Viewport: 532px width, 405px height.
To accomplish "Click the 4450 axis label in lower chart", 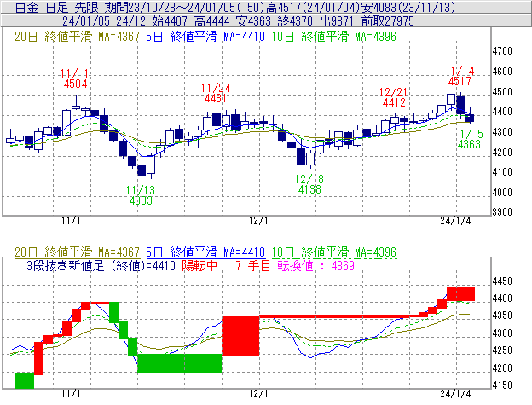I will (502, 281).
